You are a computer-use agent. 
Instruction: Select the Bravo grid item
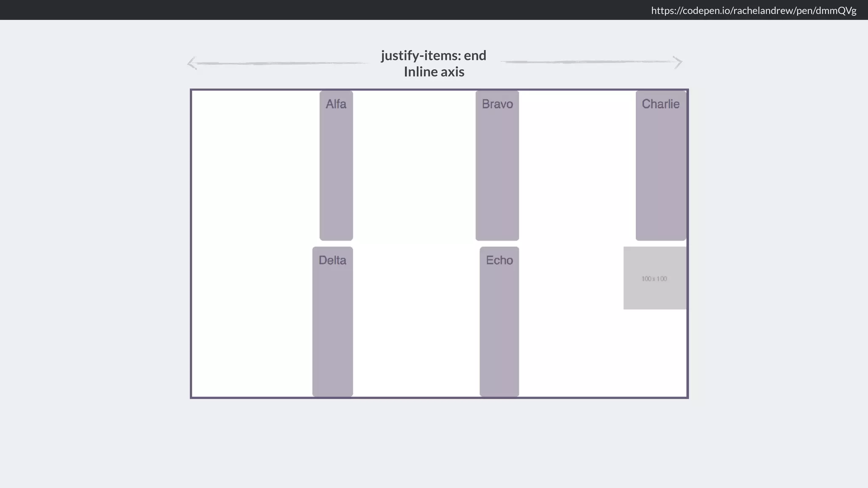pos(497,165)
